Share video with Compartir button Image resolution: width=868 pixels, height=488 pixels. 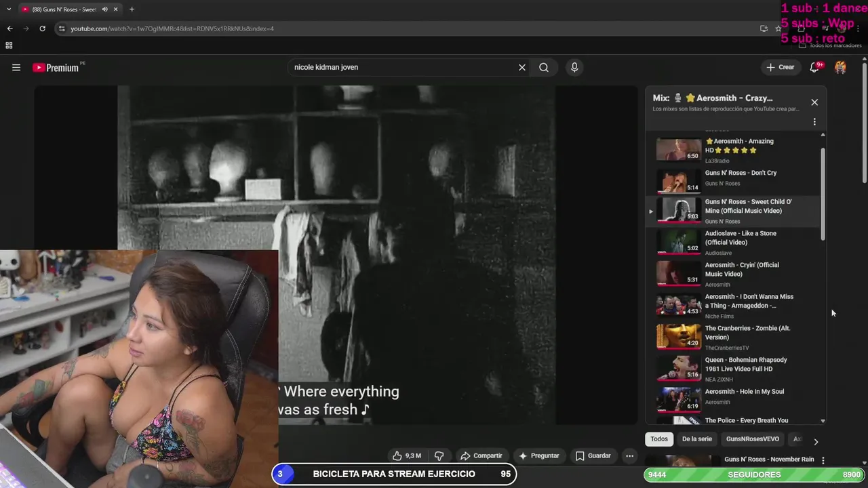(x=481, y=455)
